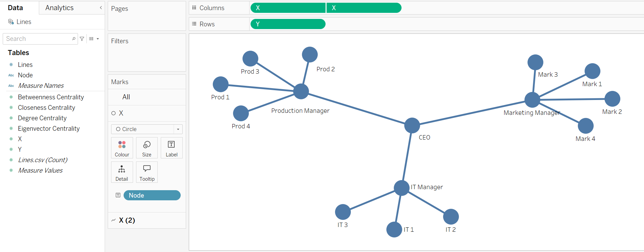The image size is (644, 252).
Task: Click in the Search fields box
Action: (x=37, y=39)
